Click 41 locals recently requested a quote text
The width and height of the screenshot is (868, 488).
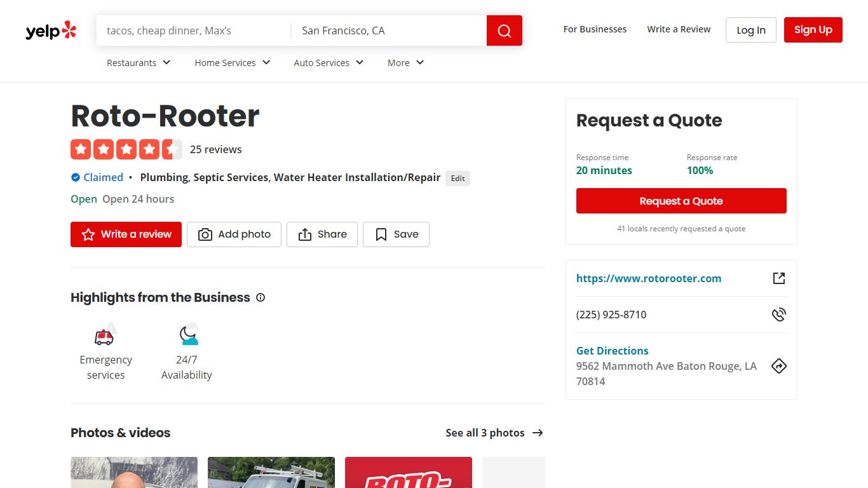point(681,229)
